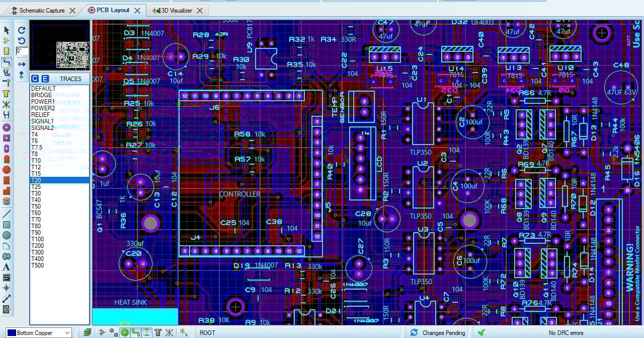Activate Via Mode tool
This screenshot has height=338, width=644.
(x=7, y=83)
